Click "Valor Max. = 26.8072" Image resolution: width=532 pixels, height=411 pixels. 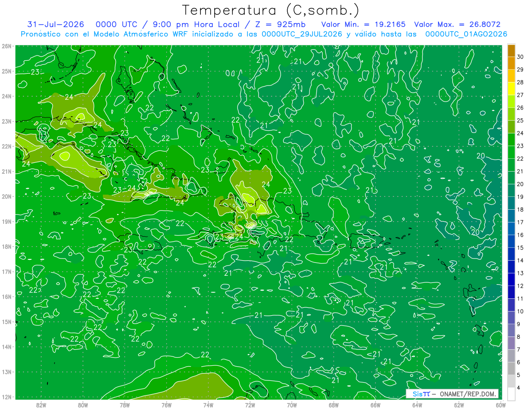point(458,24)
